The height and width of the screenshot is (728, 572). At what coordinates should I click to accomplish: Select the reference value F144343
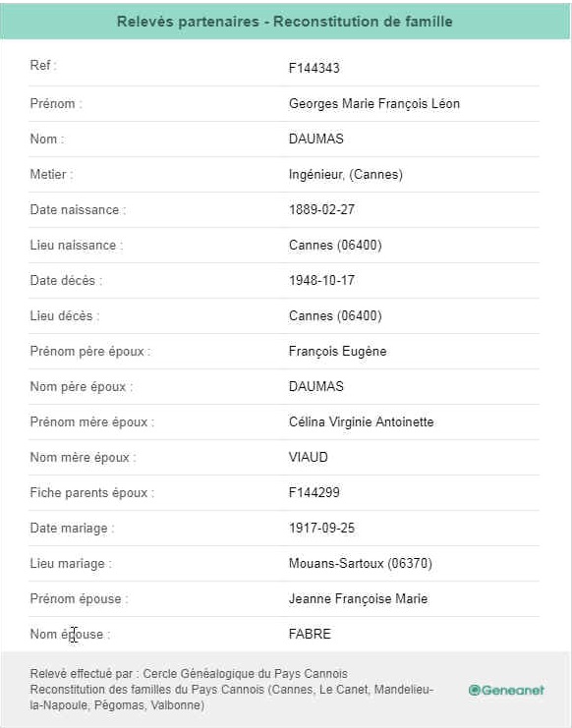[314, 68]
